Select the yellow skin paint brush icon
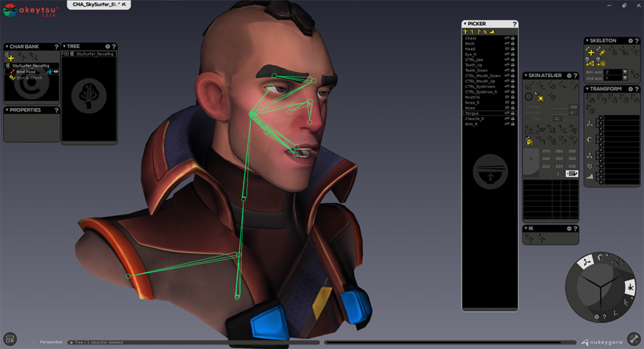 540,98
